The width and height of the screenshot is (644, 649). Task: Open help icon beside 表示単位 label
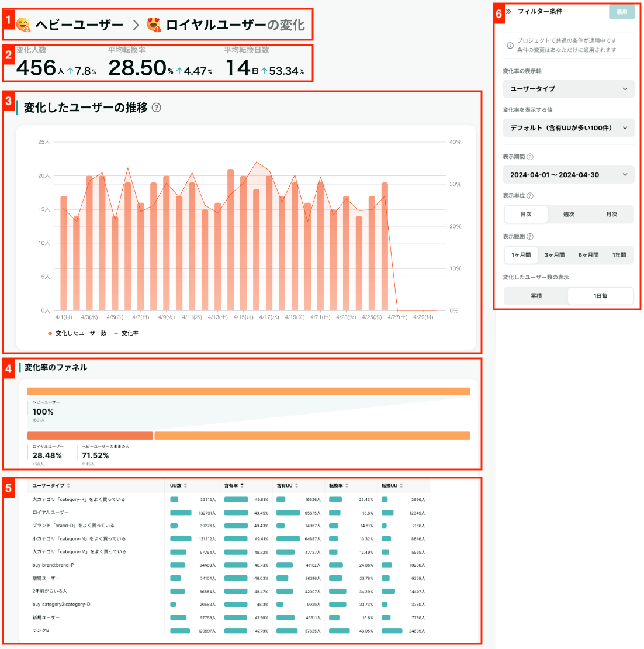530,196
